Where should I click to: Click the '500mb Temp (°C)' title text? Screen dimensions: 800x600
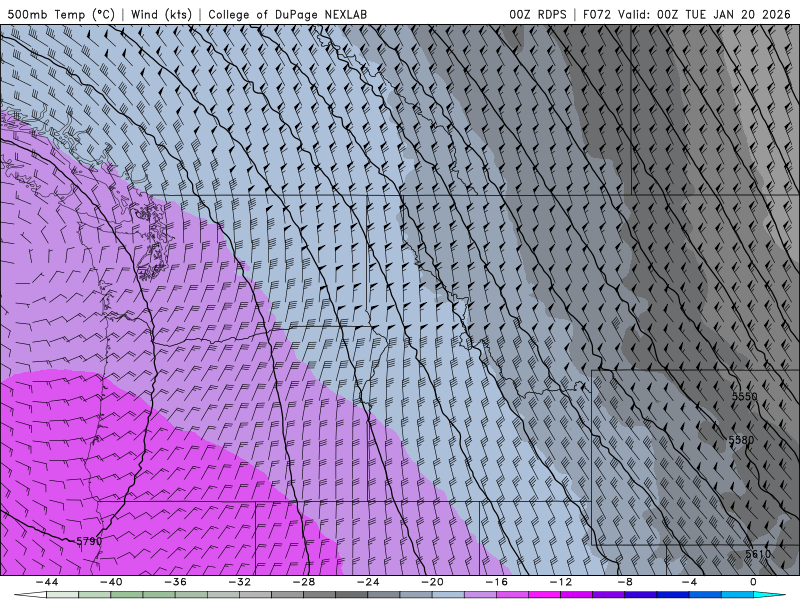click(x=61, y=14)
